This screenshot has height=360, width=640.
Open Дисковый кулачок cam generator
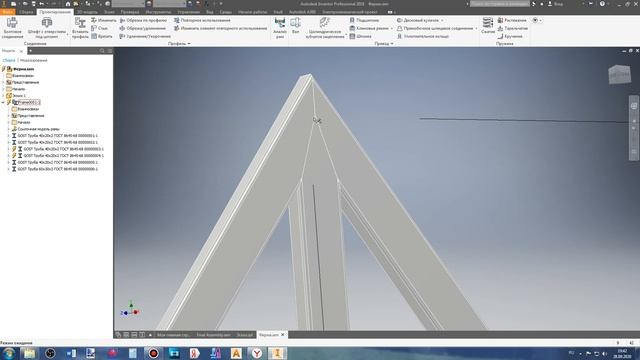[x=418, y=20]
